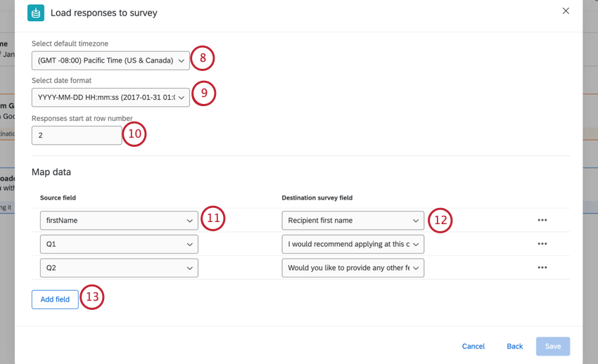Viewport: 598px width, 364px height.
Task: Expand the Q2 source field dropdown
Action: 119,268
